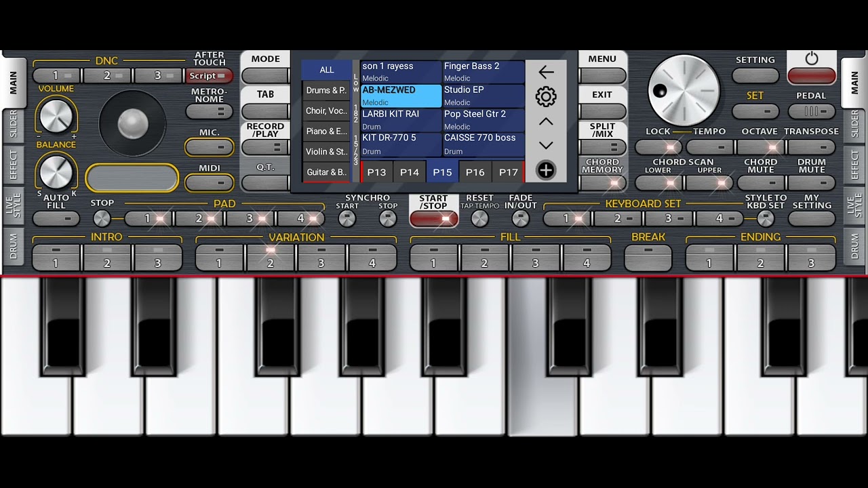Image resolution: width=868 pixels, height=488 pixels.
Task: Choose the son 1 rayess sound
Action: (x=401, y=72)
